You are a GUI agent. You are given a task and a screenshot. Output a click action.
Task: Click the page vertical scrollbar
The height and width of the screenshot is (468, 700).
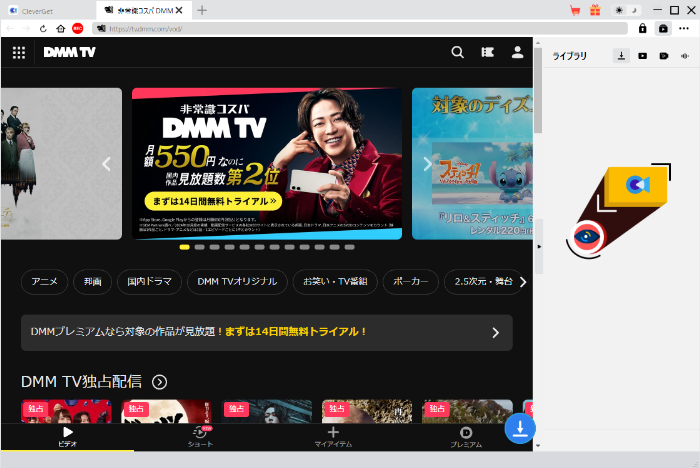click(x=538, y=91)
